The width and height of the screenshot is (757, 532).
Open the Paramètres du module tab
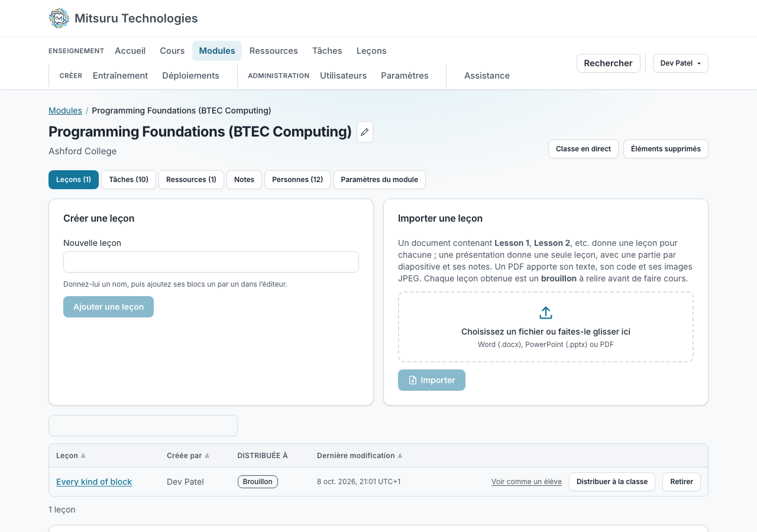[x=380, y=180]
